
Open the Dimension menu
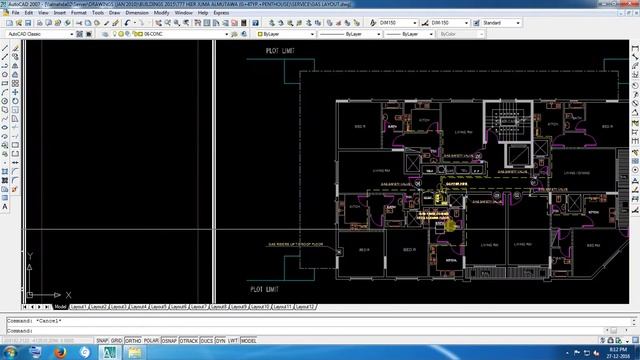click(x=137, y=13)
